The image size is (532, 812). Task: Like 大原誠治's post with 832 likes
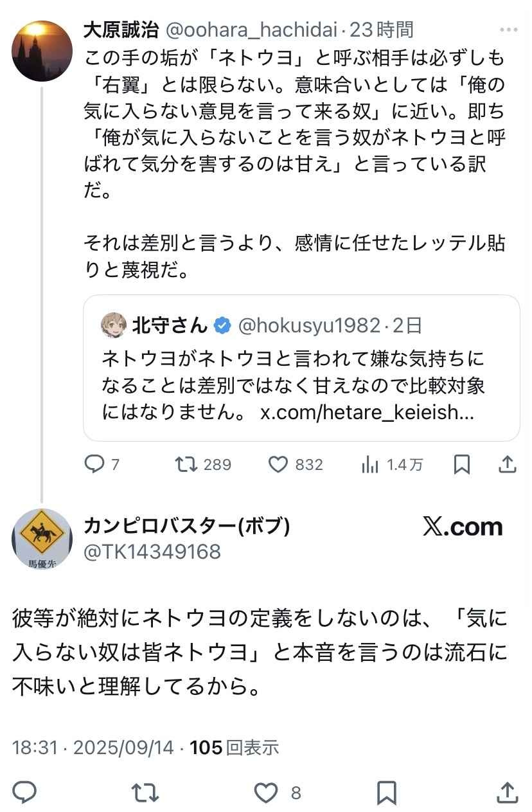(x=278, y=464)
